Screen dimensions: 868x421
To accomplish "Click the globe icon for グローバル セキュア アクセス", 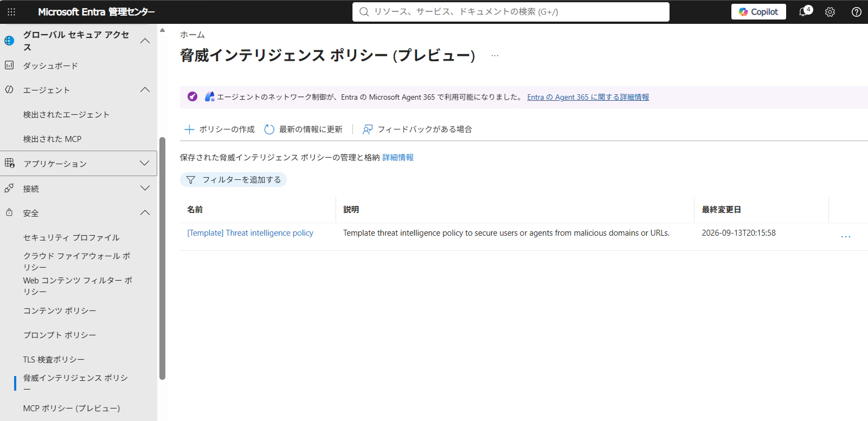I will tap(9, 41).
